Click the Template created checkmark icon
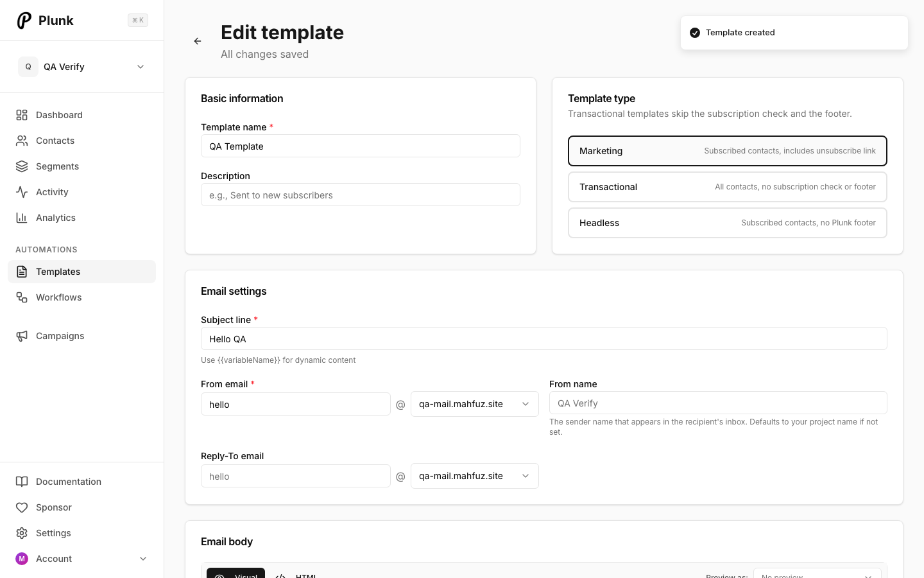 [x=695, y=33]
